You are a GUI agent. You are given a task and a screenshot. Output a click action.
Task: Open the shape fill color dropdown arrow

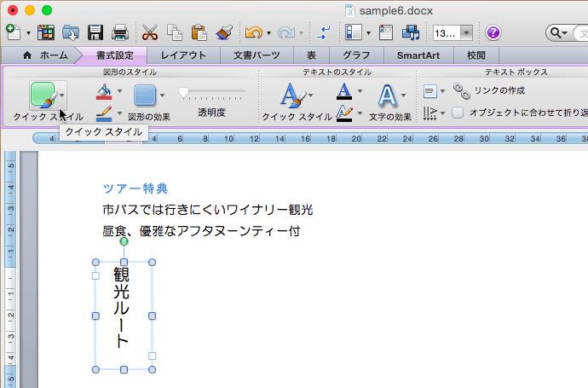[119, 90]
